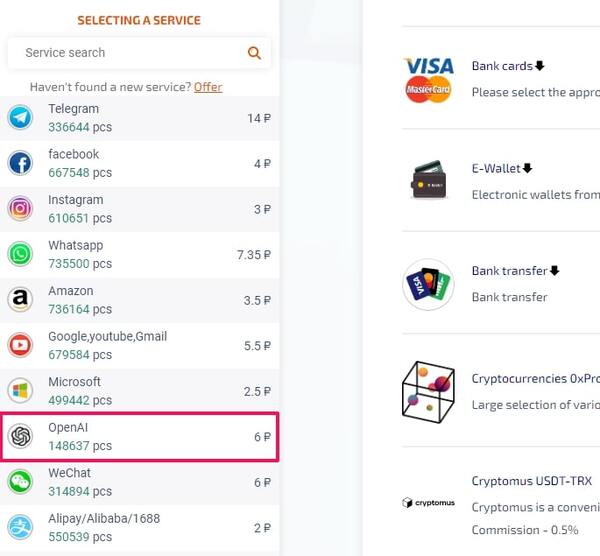Select the OpenAI logo icon
The height and width of the screenshot is (556, 600).
tap(20, 436)
